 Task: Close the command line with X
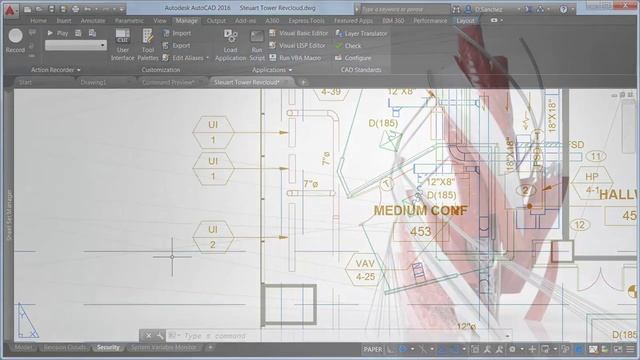click(149, 336)
